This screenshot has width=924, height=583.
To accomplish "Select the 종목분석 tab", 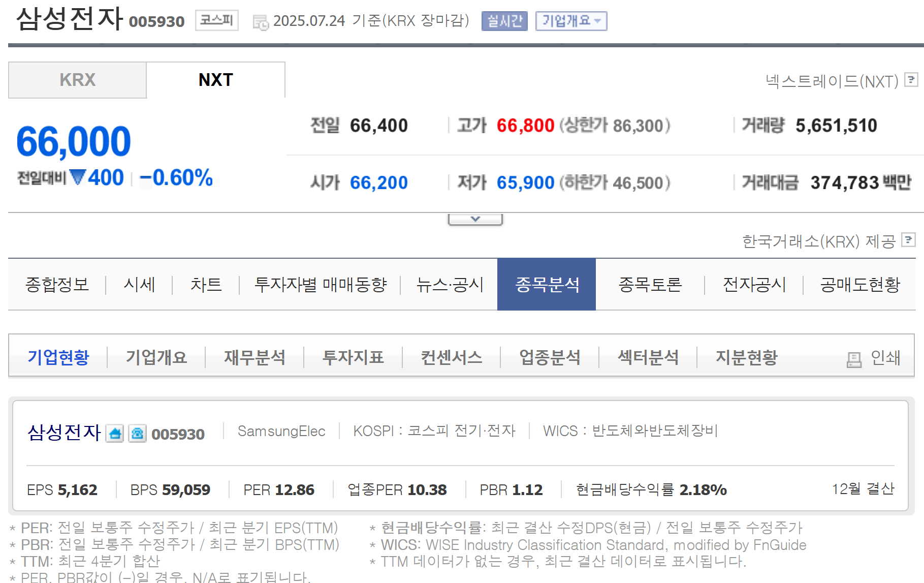I will 547,284.
